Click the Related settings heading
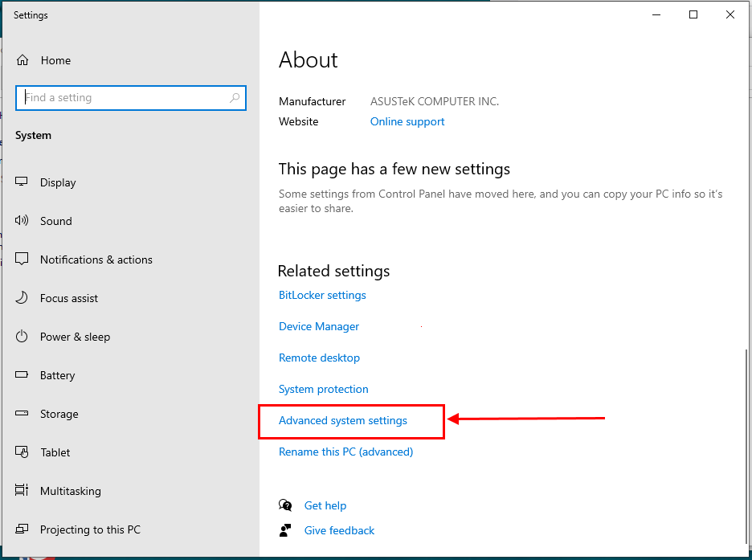 click(x=333, y=272)
